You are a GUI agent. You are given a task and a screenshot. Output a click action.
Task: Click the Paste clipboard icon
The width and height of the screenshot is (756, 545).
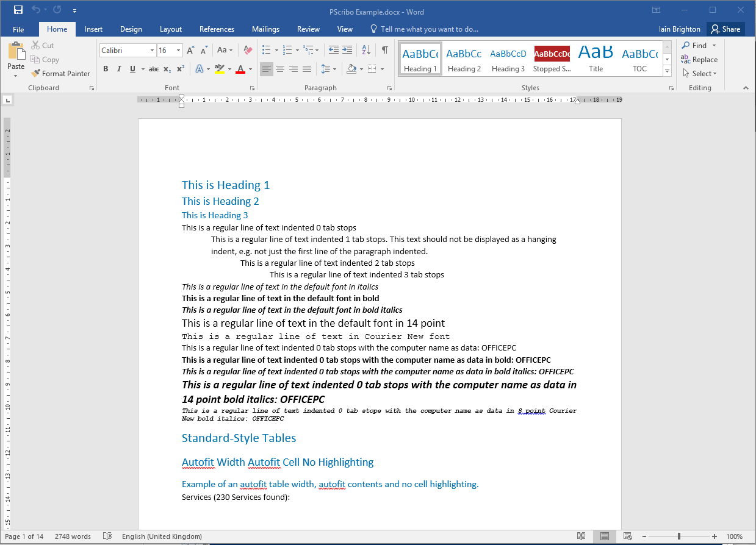point(16,51)
